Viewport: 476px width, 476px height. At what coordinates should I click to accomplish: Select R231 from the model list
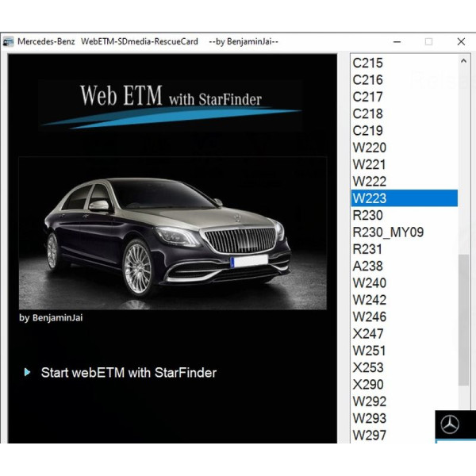pyautogui.click(x=367, y=249)
